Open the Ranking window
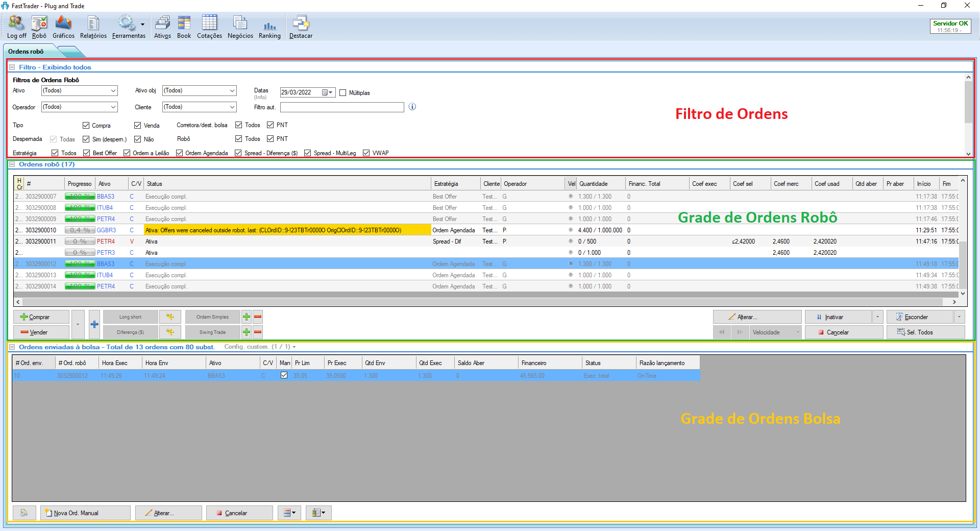The image size is (980, 531). click(x=269, y=27)
